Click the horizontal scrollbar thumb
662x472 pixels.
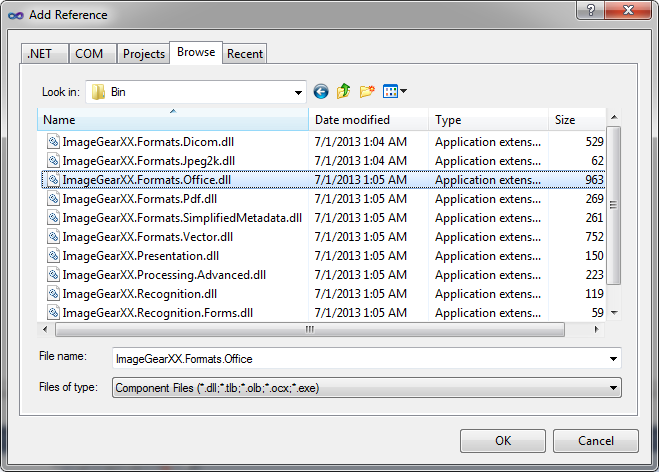(309, 329)
